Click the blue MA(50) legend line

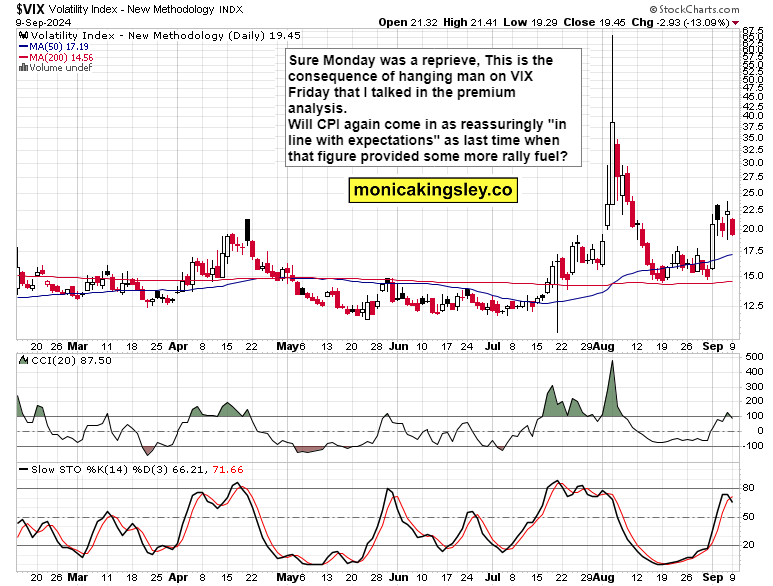click(x=24, y=47)
